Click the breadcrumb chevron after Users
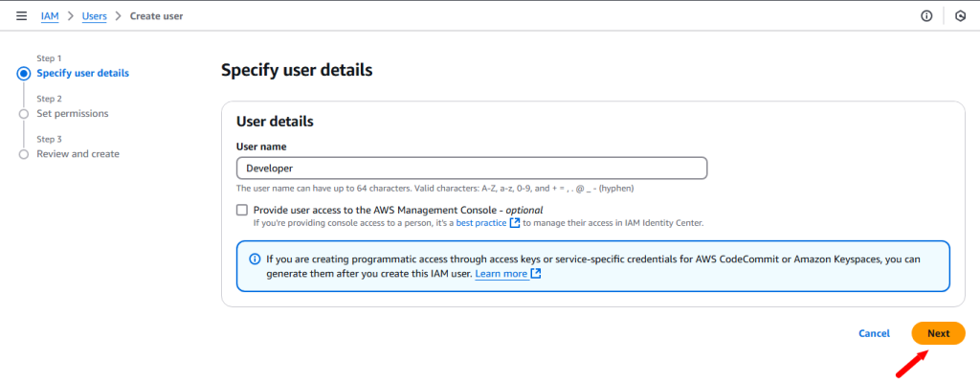Screen dimensions: 980x383 [118, 16]
